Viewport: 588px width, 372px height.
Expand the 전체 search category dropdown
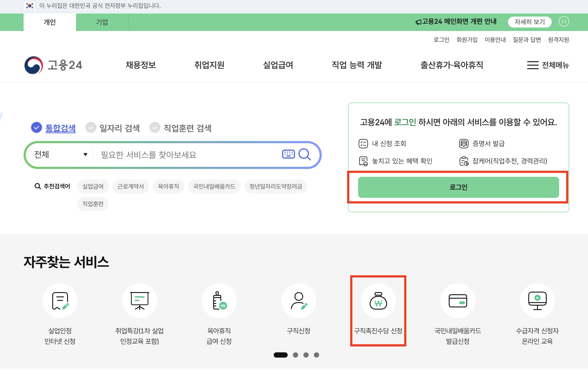tap(61, 155)
